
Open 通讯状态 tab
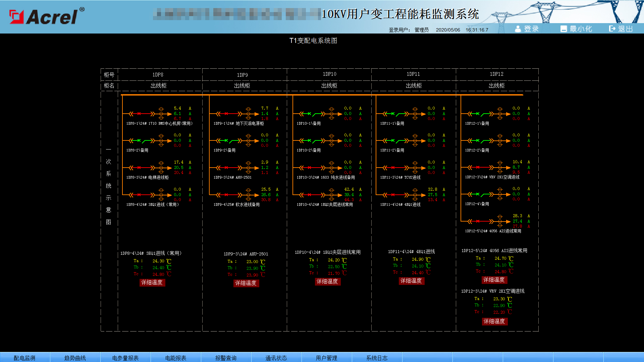click(x=276, y=358)
